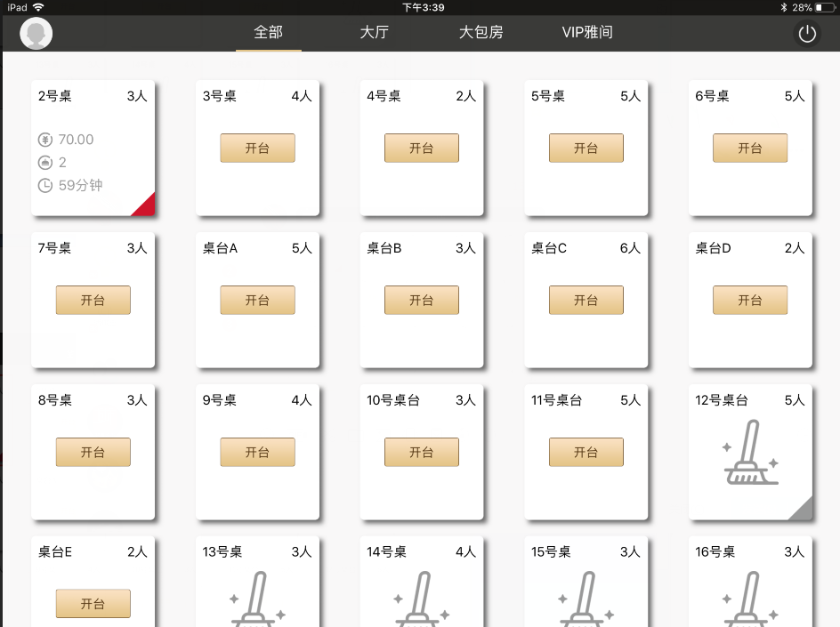Tap the 70.00 amount on 2号桌
840x627 pixels.
click(76, 140)
